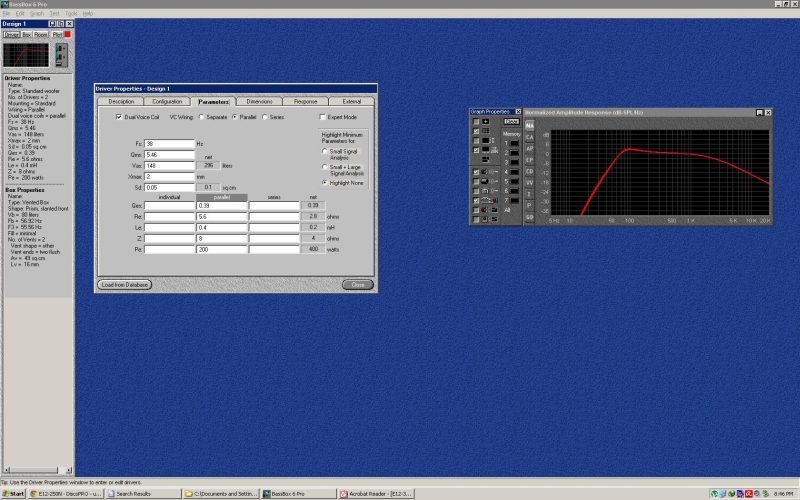800x500 pixels.
Task: Click the Fs input field
Action: click(x=169, y=144)
